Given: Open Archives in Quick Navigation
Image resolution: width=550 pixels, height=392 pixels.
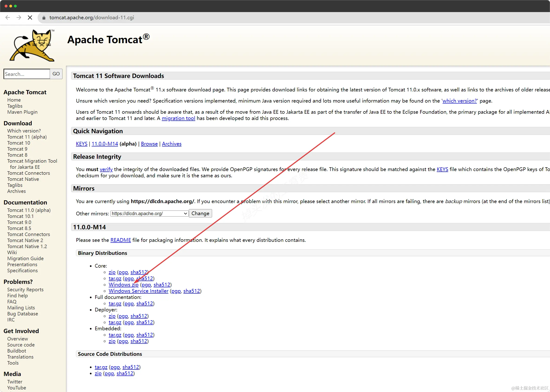Looking at the screenshot, I should pyautogui.click(x=171, y=144).
